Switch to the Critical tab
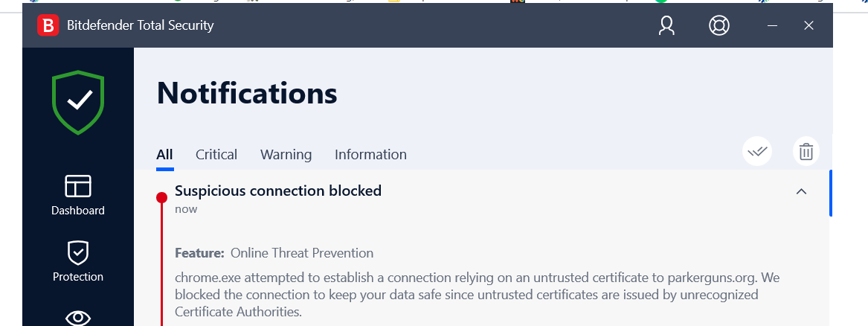Screen dimensions: 868x326 216,155
